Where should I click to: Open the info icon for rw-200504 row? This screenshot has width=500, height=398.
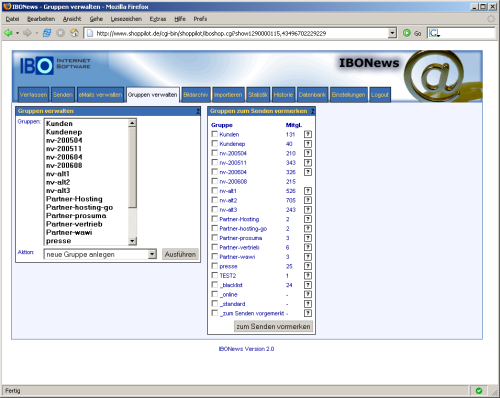(308, 153)
